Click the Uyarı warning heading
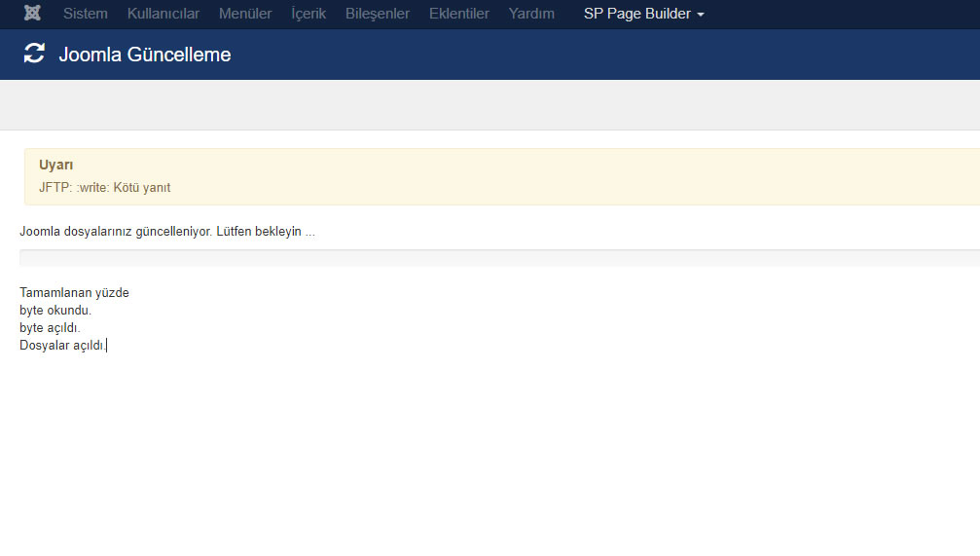 click(56, 165)
